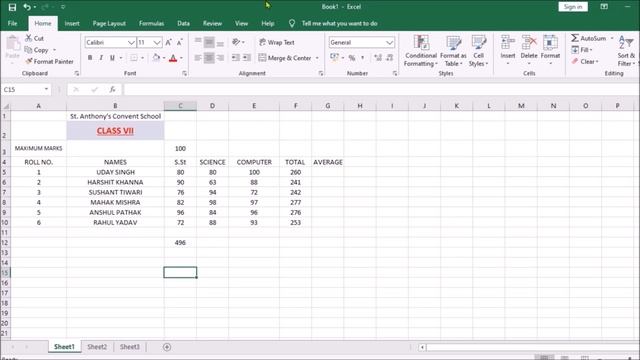640x360 pixels.
Task: Click the Paste clipboard icon
Action: pyautogui.click(x=13, y=44)
